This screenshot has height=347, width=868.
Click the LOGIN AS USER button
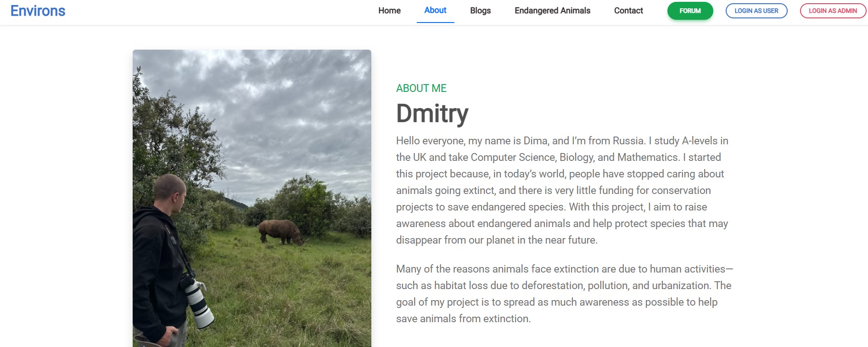pos(756,11)
